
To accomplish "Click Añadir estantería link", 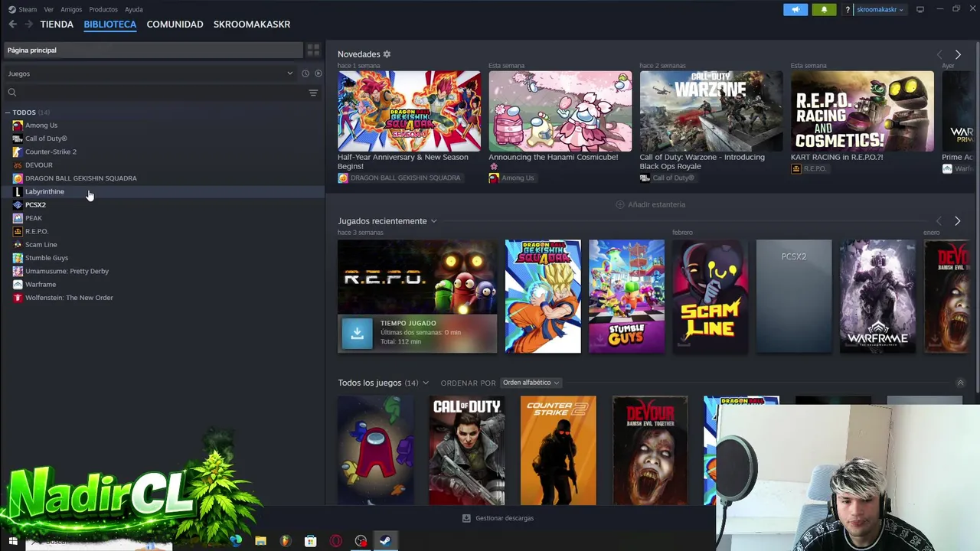I will (x=651, y=204).
